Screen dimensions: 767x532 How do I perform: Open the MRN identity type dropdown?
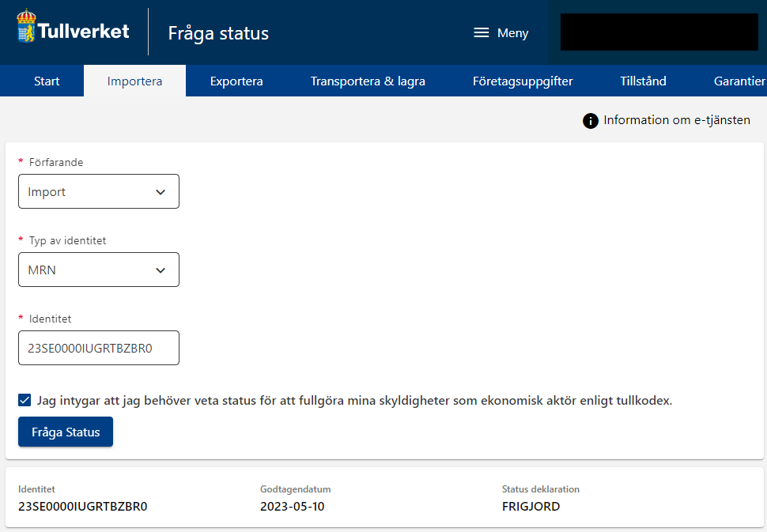pyautogui.click(x=99, y=270)
